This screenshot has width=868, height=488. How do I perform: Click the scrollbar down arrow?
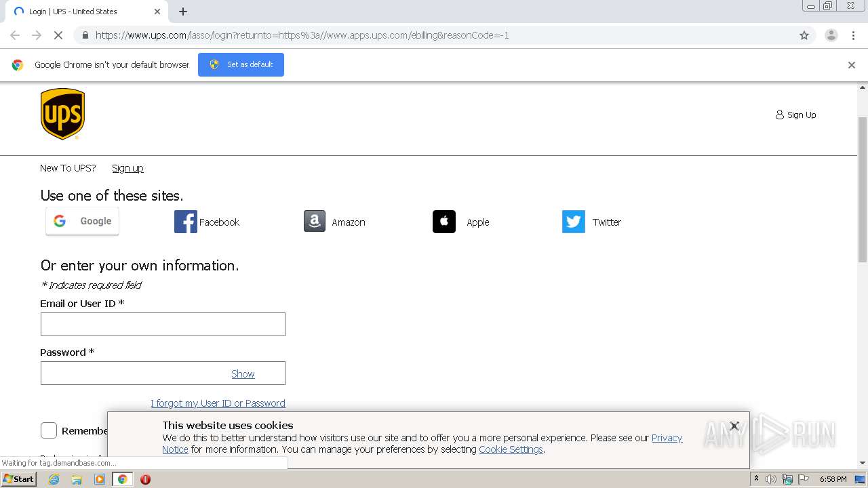tap(863, 463)
